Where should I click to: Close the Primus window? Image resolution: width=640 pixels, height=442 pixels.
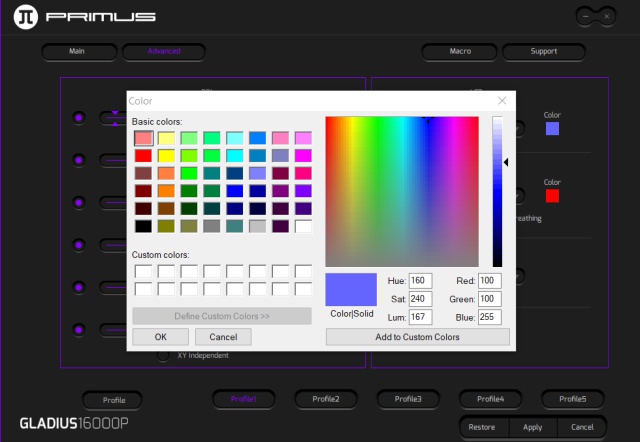pos(607,16)
